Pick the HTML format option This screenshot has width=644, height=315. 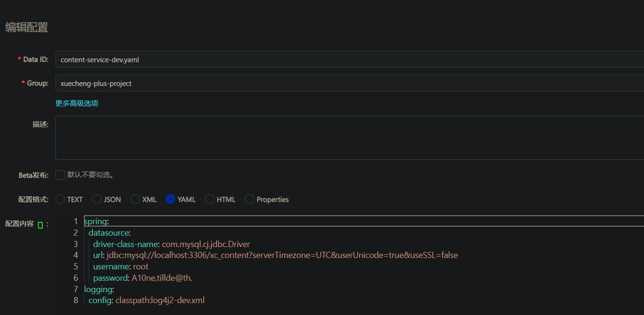[x=210, y=200]
